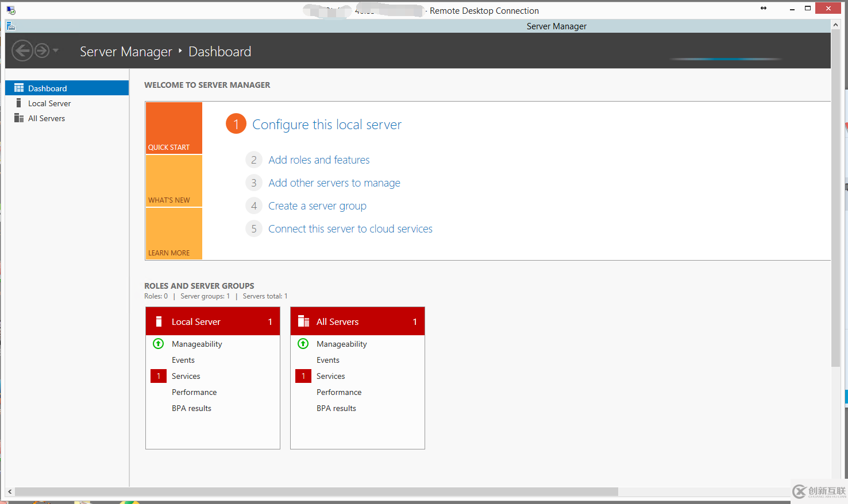Open Manageability in All Servers tile

pos(341,344)
